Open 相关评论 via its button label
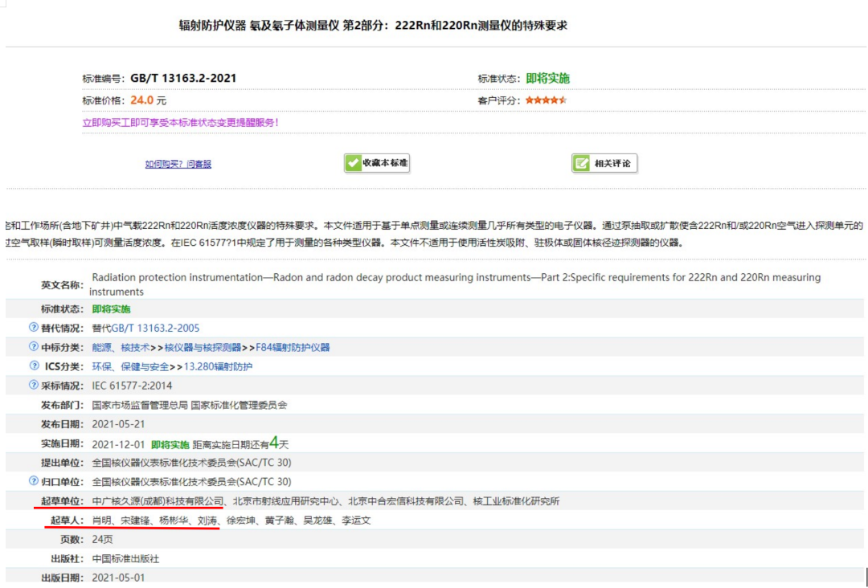 click(612, 164)
